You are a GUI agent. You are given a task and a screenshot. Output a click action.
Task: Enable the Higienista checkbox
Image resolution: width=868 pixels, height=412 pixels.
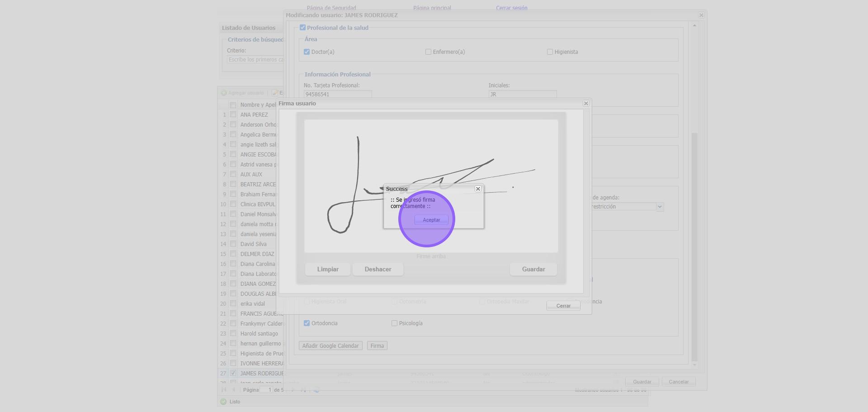[550, 52]
